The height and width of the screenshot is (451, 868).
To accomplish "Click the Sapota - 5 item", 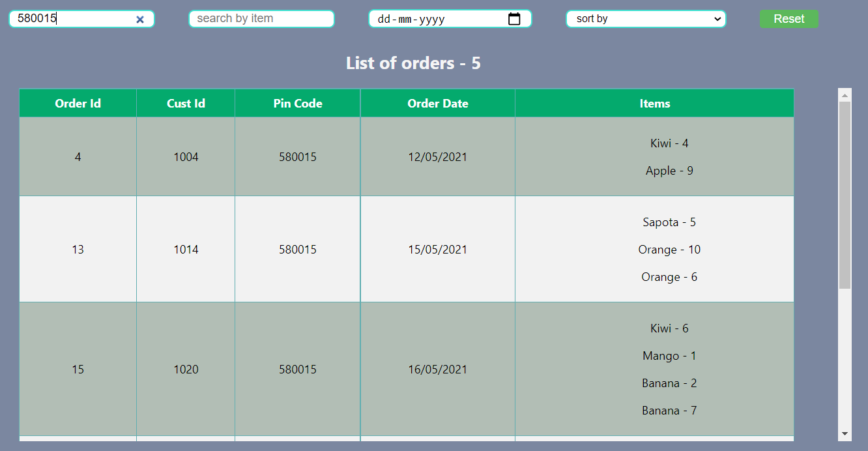I will [669, 222].
